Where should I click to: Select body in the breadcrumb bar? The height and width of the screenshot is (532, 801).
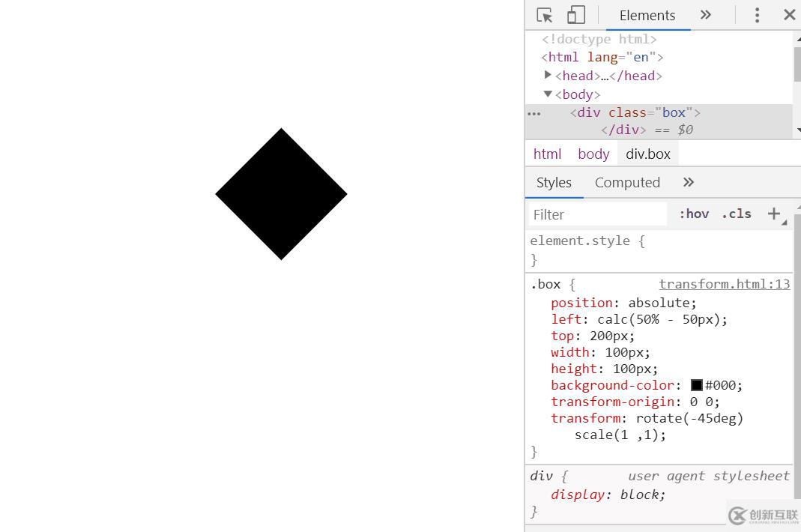coord(593,154)
